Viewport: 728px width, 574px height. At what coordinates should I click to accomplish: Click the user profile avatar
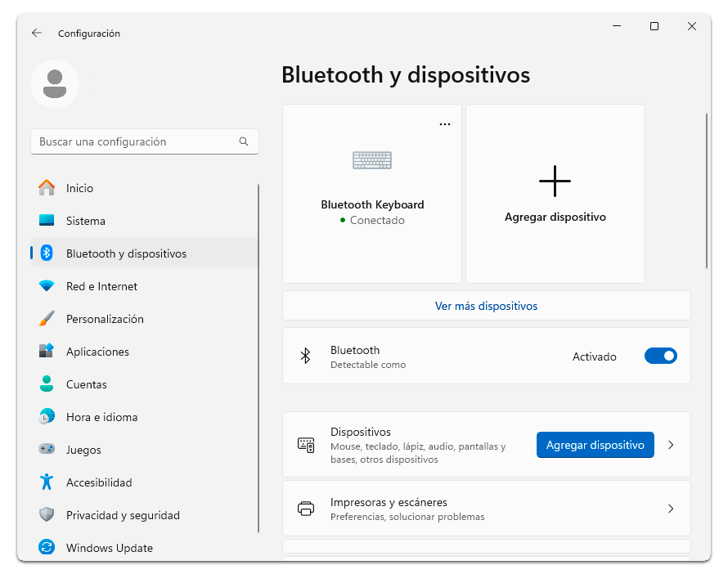coord(55,84)
